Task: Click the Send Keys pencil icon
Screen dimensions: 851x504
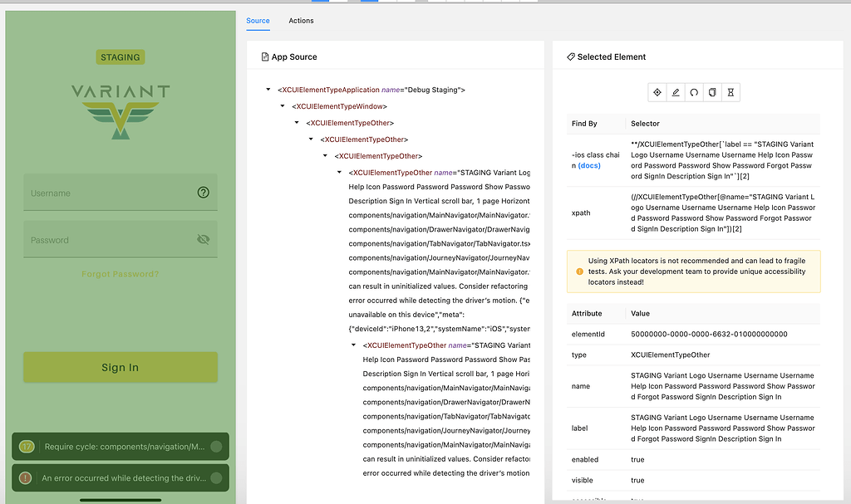Action: click(675, 92)
